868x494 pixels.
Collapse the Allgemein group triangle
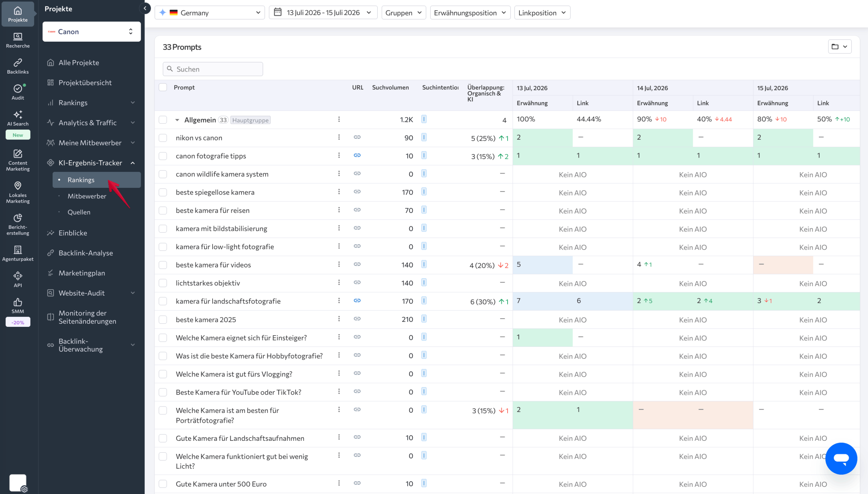pos(177,120)
